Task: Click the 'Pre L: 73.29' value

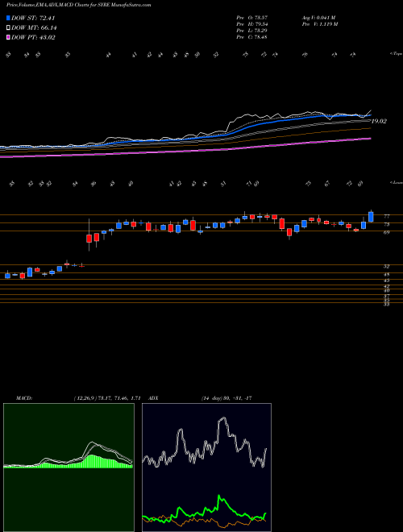Action: [252, 31]
